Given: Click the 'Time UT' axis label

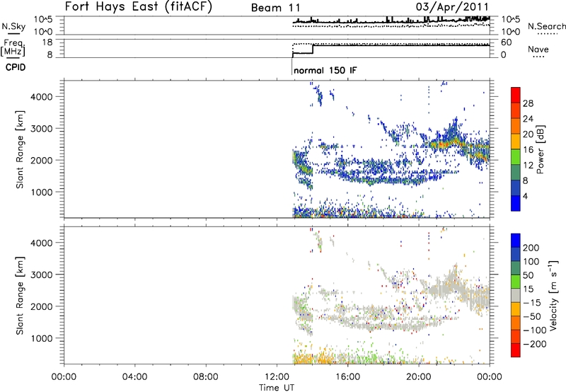Looking at the screenshot, I should [x=277, y=388].
